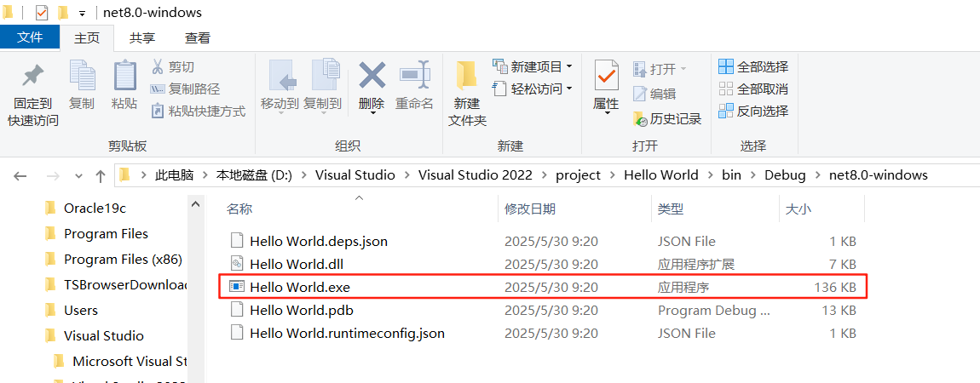This screenshot has height=383, width=980.
Task: Click the Move to (移动到) icon
Action: (x=282, y=76)
